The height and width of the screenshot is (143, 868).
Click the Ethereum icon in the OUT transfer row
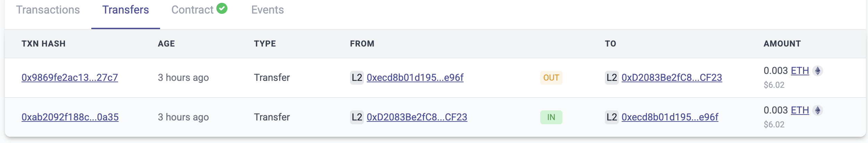pos(818,71)
